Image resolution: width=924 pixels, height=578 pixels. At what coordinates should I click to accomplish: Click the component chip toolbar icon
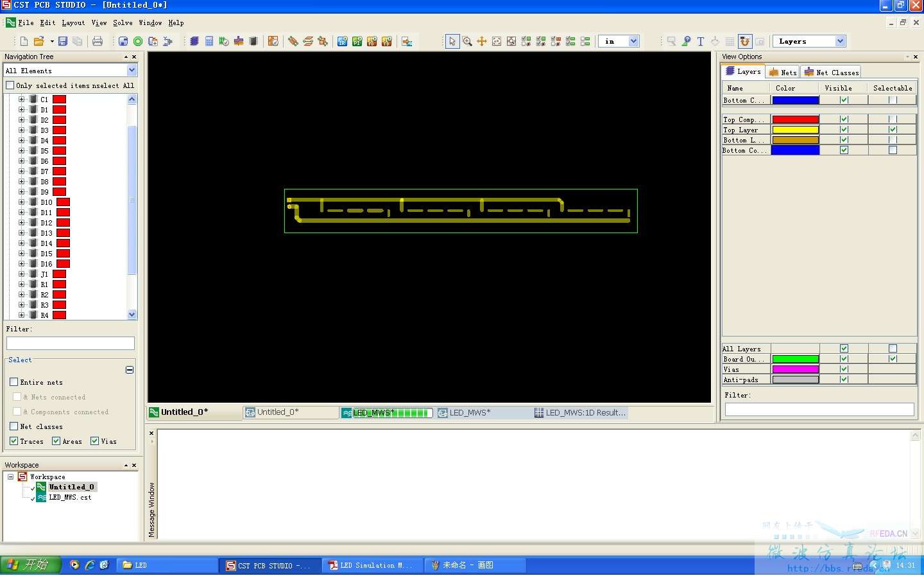tap(253, 41)
